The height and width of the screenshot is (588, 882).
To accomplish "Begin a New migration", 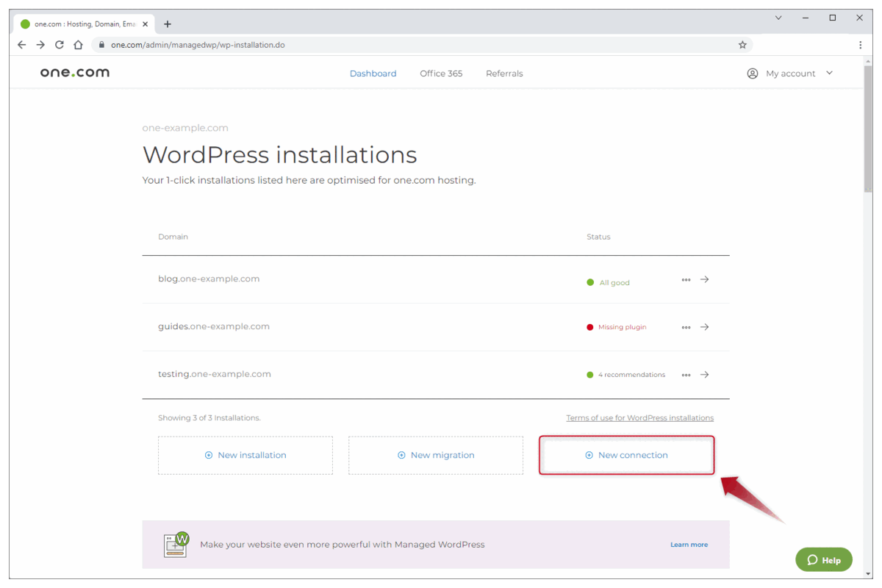I will [x=435, y=454].
